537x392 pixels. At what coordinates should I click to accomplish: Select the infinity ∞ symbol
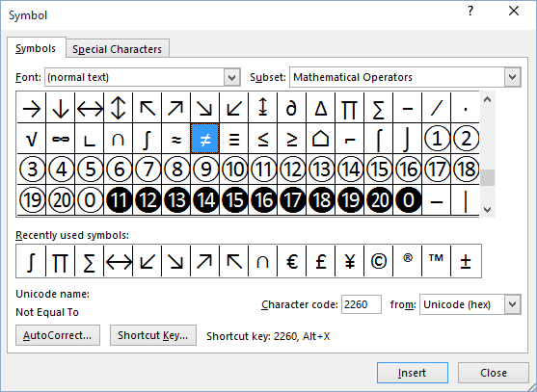coord(61,139)
